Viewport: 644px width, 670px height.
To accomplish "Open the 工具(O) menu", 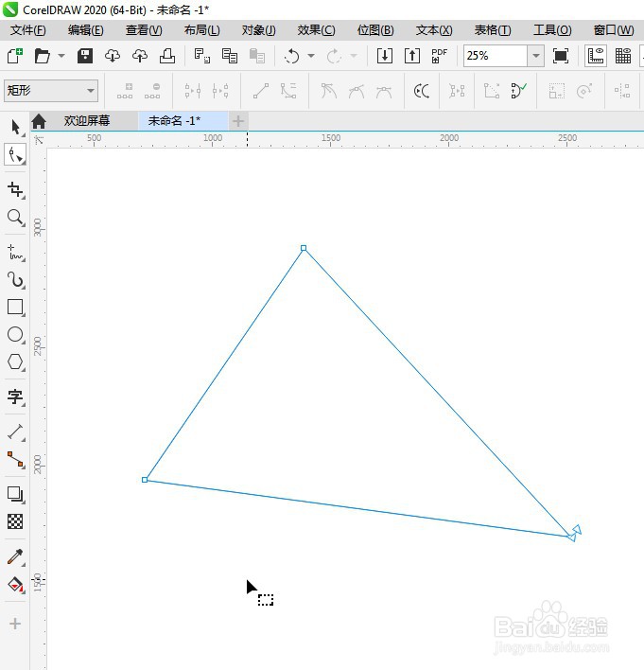I will (x=552, y=30).
